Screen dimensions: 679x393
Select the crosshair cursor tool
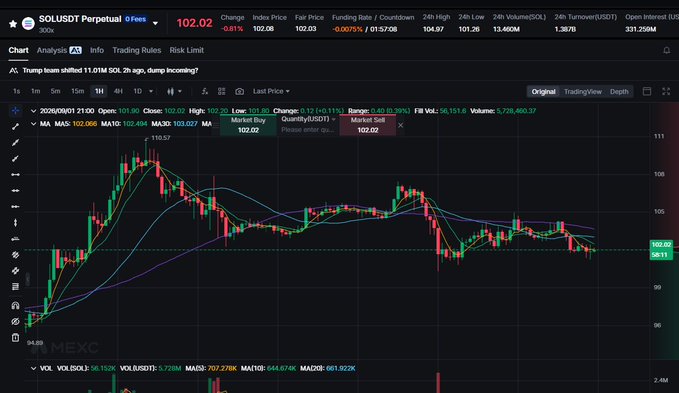click(15, 111)
